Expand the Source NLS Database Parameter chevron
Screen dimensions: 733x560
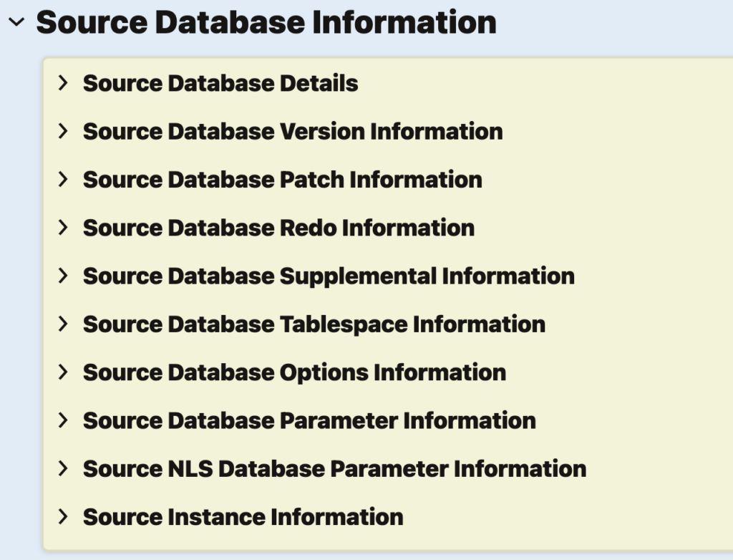63,468
